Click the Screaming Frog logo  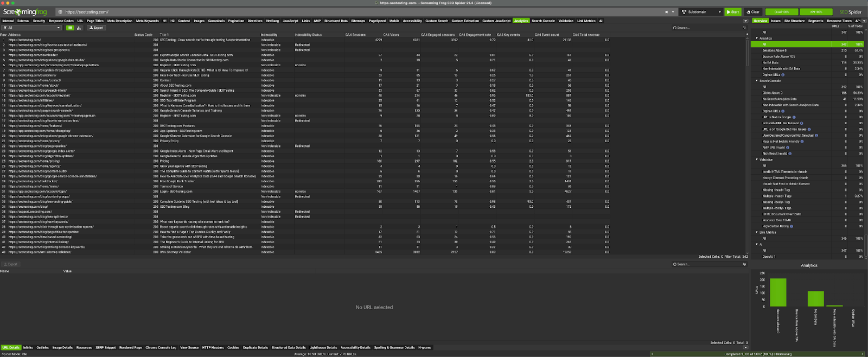(x=25, y=12)
